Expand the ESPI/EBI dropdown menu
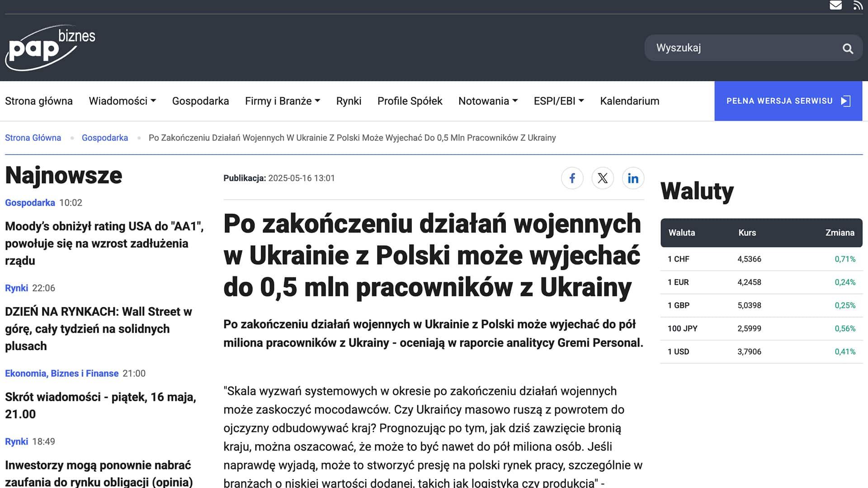This screenshot has width=868, height=488. click(x=559, y=101)
